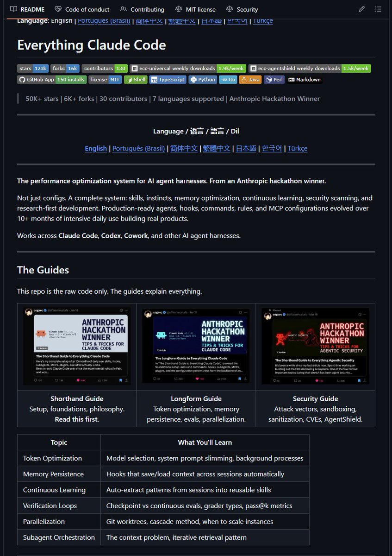The height and width of the screenshot is (556, 392).
Task: Click the "What You'll Learn" column header
Action: coord(205,442)
